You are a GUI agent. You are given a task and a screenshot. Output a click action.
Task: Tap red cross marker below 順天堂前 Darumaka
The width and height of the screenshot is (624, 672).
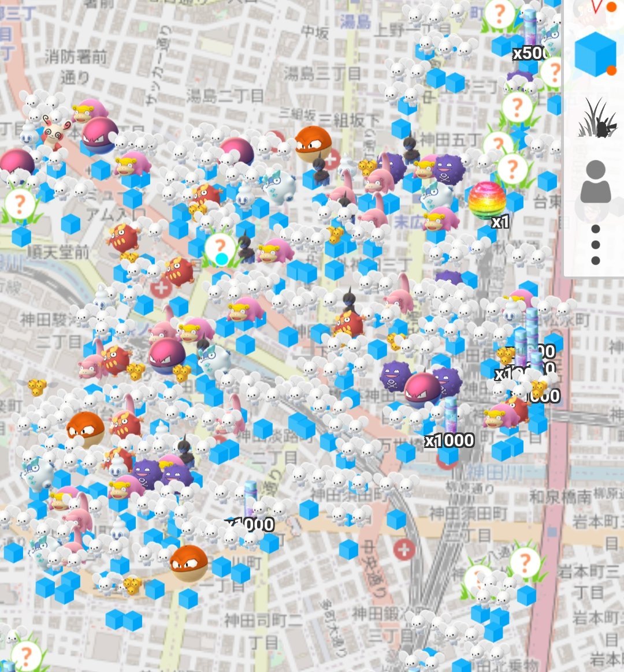point(161,288)
